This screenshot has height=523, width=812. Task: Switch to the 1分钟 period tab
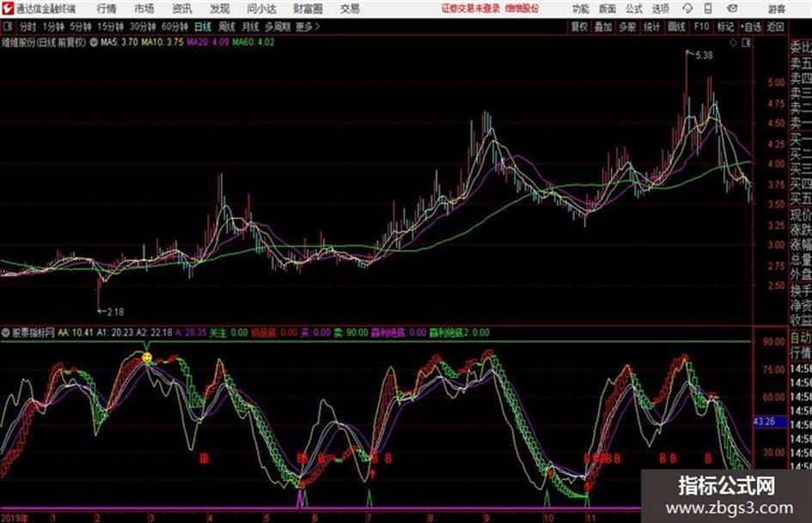pyautogui.click(x=53, y=27)
